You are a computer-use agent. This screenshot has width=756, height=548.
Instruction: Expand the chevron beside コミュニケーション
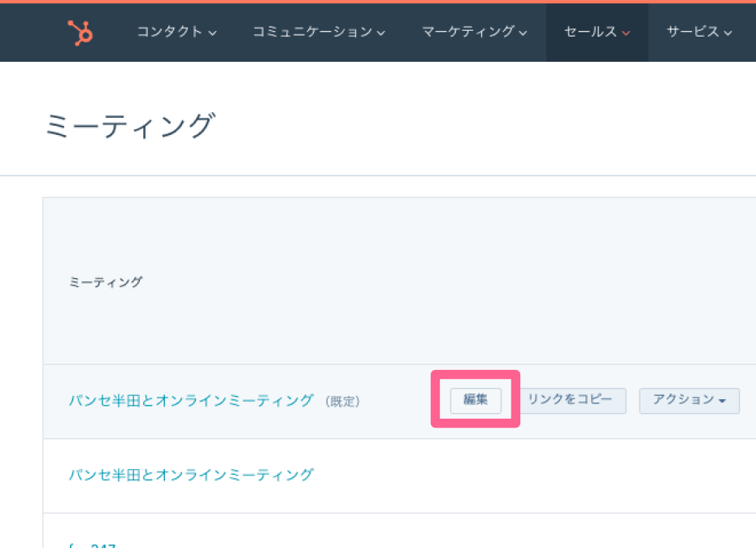(380, 33)
